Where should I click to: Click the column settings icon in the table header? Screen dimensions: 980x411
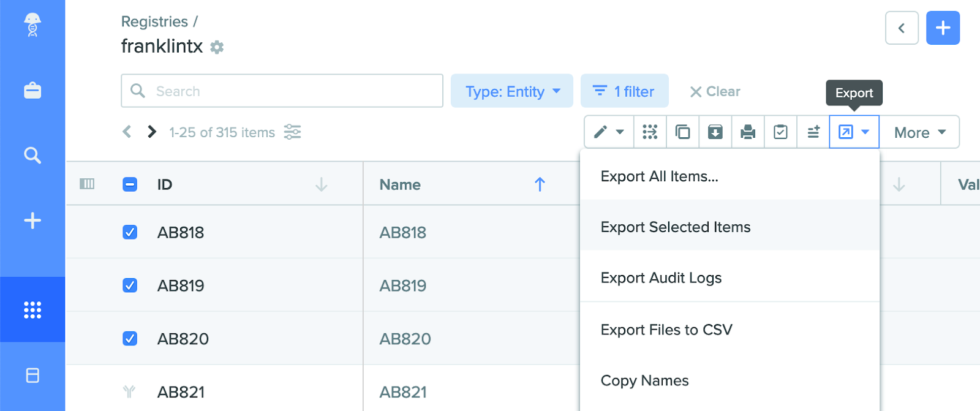87,184
